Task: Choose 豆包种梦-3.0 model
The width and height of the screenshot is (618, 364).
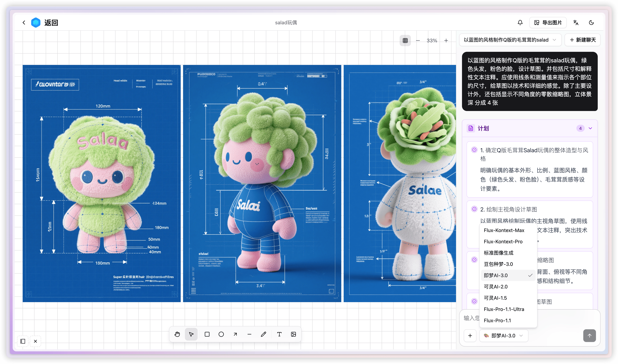Action: click(508, 264)
